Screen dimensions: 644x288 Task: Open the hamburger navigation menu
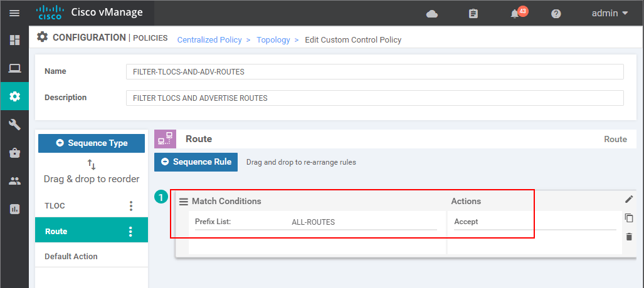pos(14,13)
